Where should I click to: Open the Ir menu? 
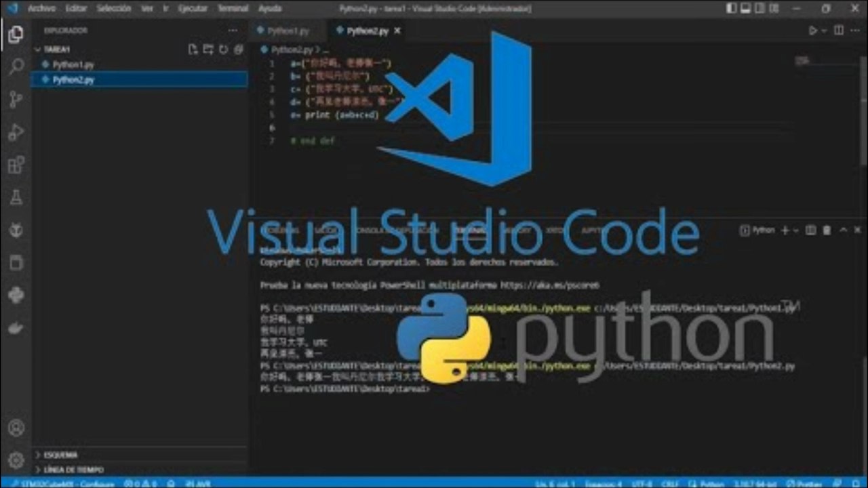(165, 9)
